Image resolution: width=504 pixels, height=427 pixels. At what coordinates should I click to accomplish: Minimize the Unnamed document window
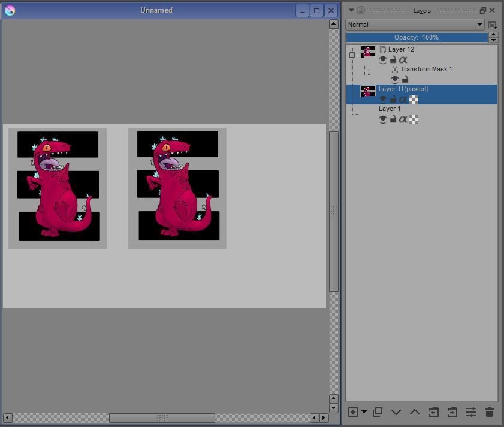pos(302,11)
